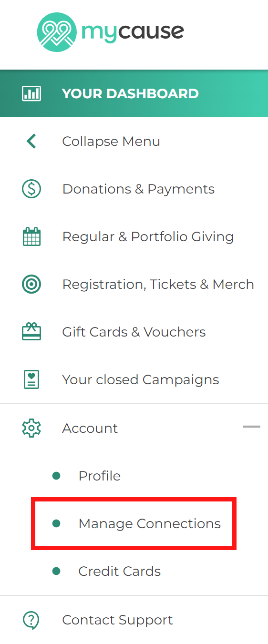This screenshot has width=268, height=644.
Task: Select Gift Cards & Vouchers
Action: point(134,332)
